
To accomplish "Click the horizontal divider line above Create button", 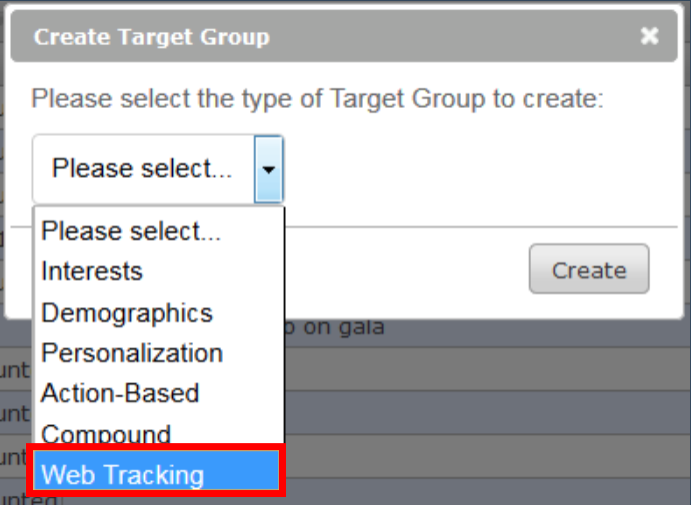I will [481, 227].
